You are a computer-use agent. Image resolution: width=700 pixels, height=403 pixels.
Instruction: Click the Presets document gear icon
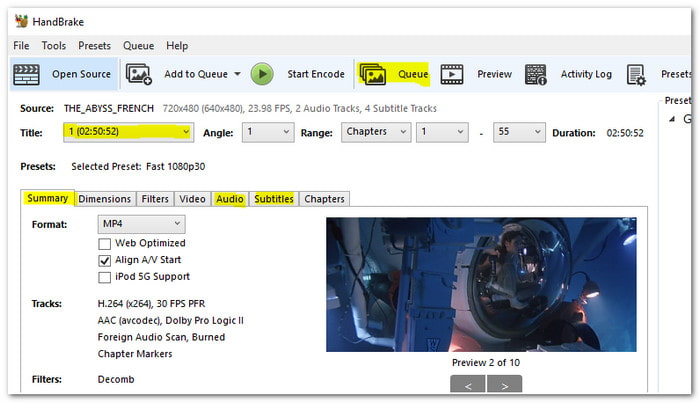(x=636, y=75)
